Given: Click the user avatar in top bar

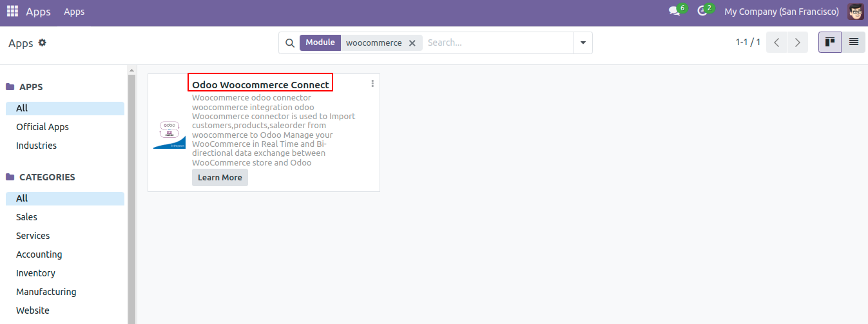Looking at the screenshot, I should (x=856, y=12).
